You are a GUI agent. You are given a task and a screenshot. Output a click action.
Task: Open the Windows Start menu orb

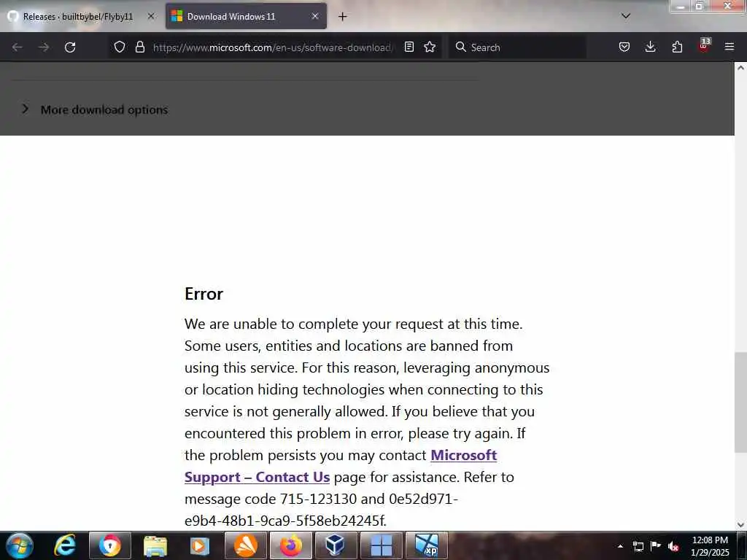20,545
